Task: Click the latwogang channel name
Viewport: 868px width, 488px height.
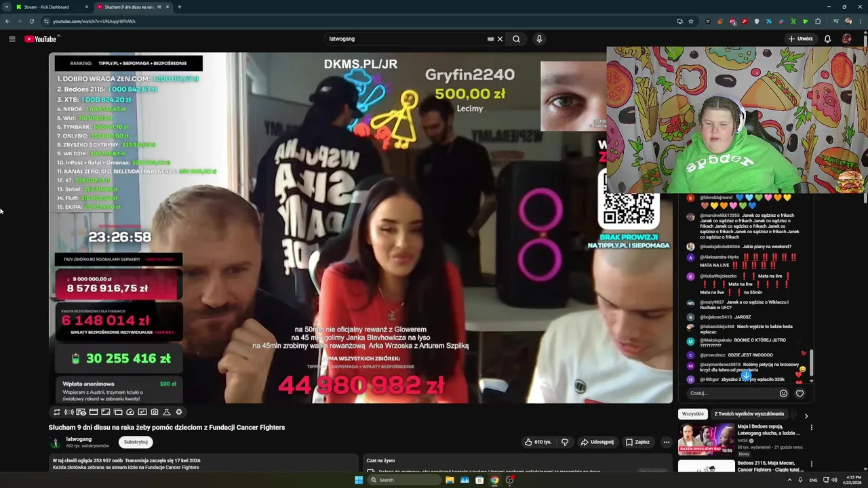Action: (79, 439)
